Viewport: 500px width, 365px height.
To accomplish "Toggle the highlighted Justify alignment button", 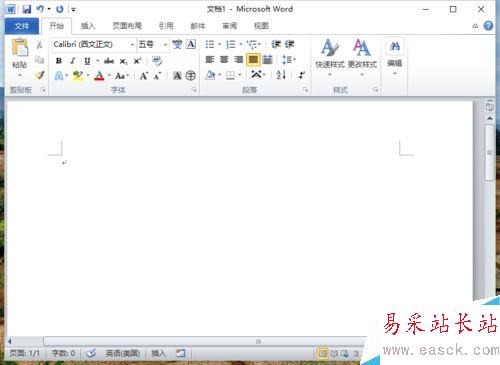I will [253, 60].
